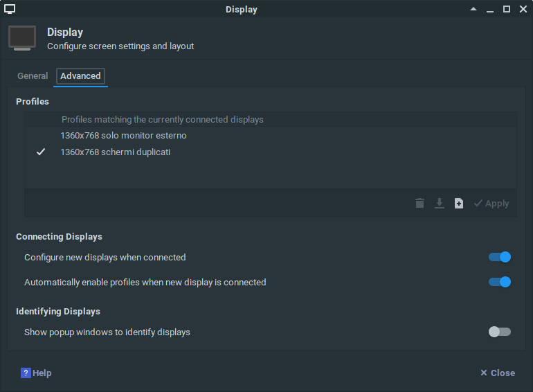Roll up window using the titlebar triangle
Viewport: 533px width, 392px height.
473,9
